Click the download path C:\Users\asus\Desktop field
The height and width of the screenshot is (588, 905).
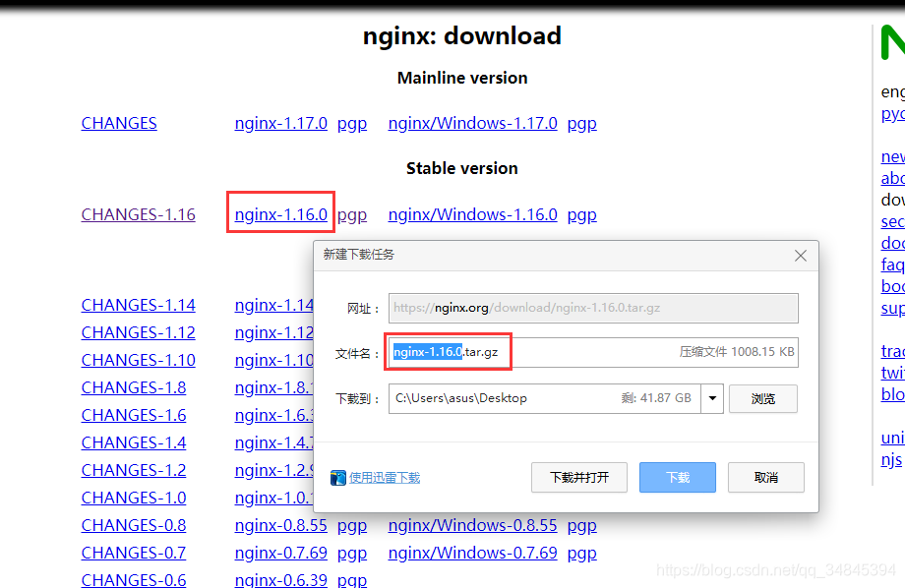545,398
